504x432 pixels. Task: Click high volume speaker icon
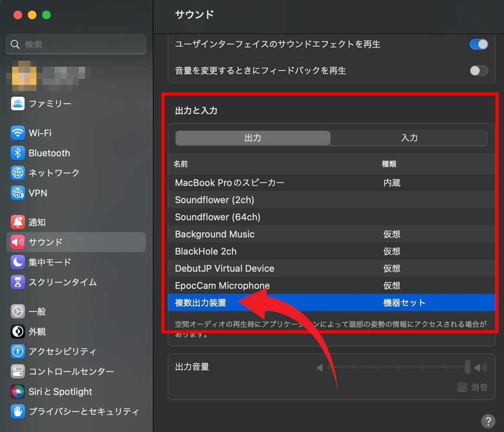(x=481, y=368)
